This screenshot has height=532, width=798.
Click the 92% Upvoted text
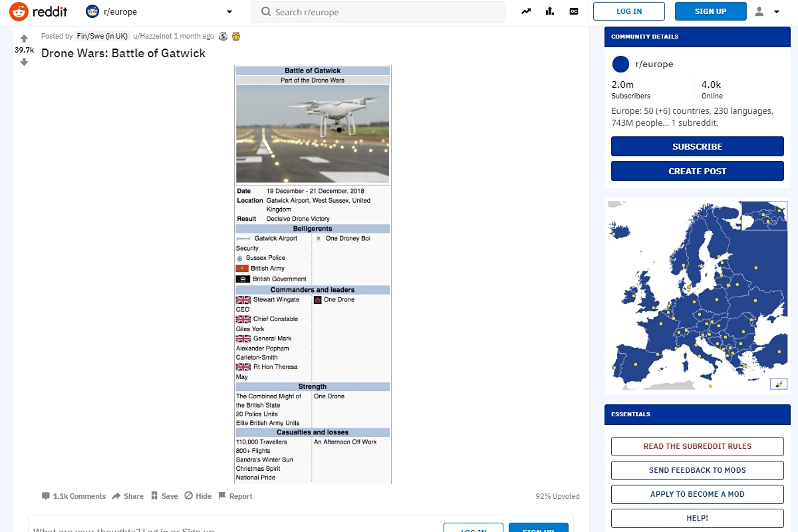[x=557, y=496]
